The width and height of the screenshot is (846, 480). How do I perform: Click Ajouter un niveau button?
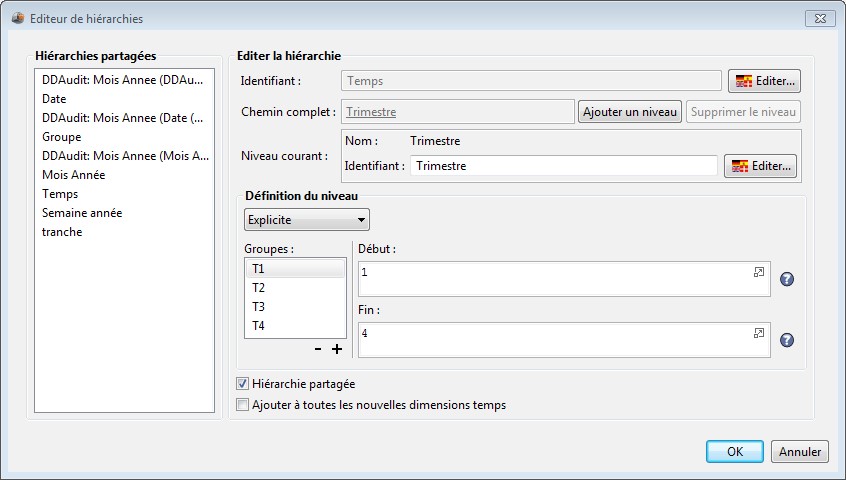[x=630, y=112]
